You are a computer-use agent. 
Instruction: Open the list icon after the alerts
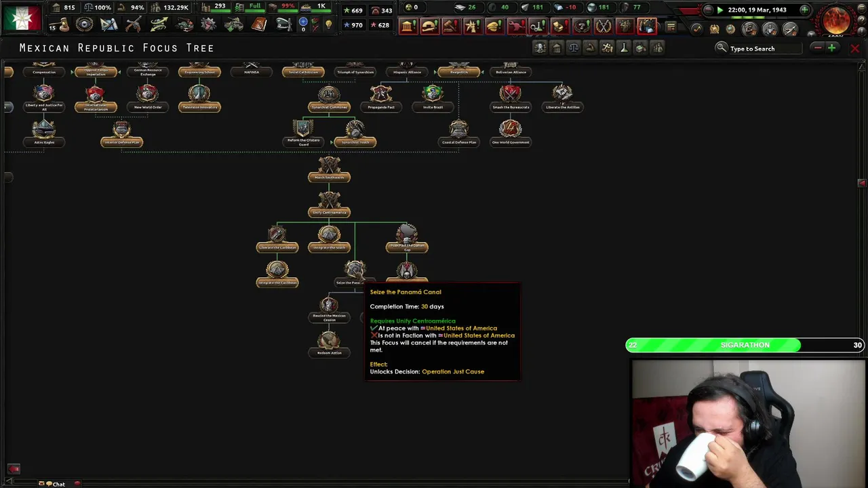tap(670, 26)
